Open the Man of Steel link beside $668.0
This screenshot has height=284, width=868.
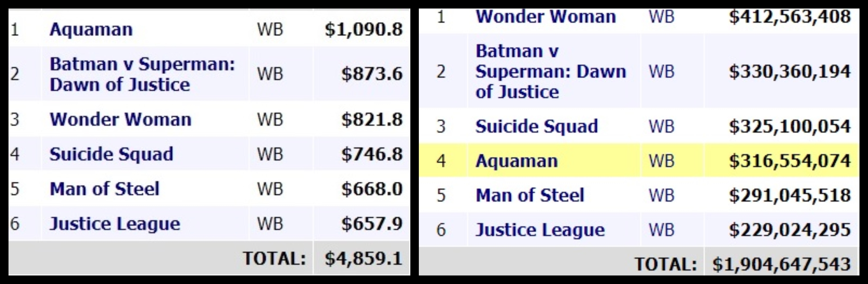pyautogui.click(x=105, y=189)
